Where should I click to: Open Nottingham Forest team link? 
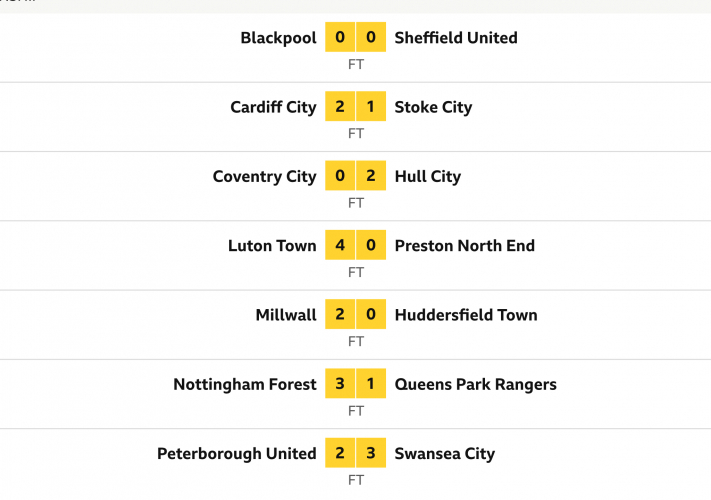(x=245, y=384)
